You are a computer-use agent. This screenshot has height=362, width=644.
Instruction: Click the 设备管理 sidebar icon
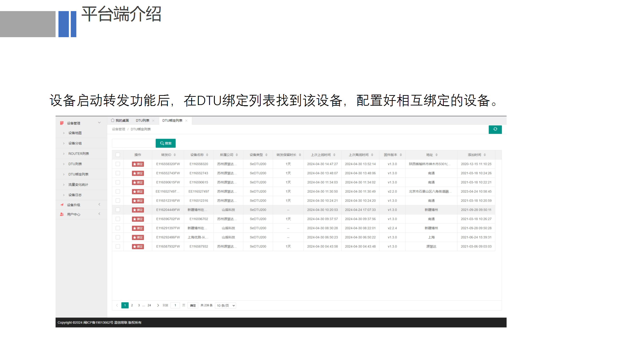[62, 123]
